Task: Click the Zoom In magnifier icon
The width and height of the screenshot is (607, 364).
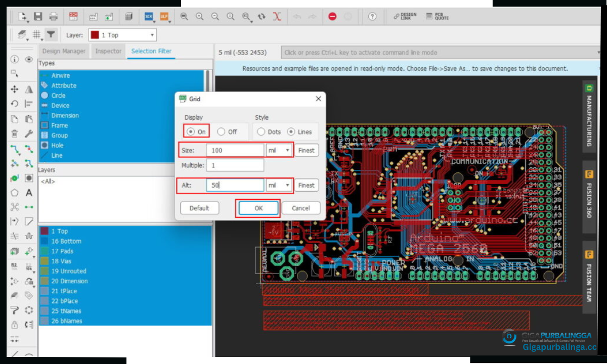Action: click(200, 17)
